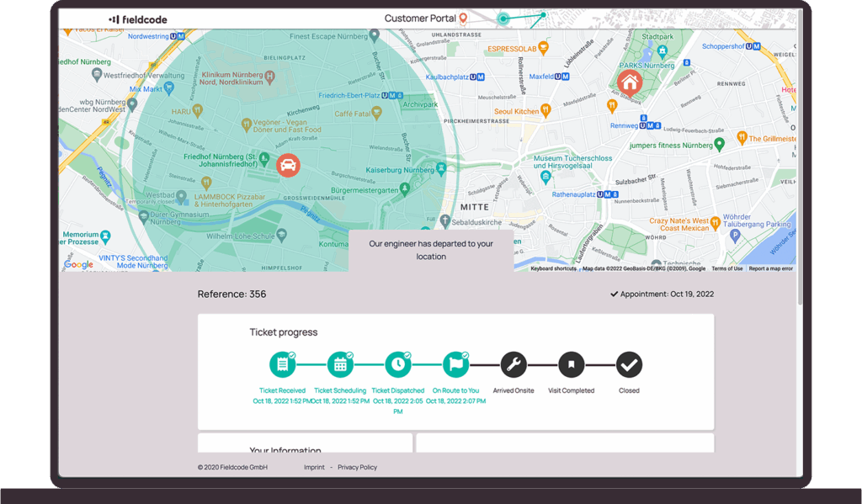Click the Arrived Onsite wrench icon
This screenshot has height=504, width=862.
pos(513,364)
